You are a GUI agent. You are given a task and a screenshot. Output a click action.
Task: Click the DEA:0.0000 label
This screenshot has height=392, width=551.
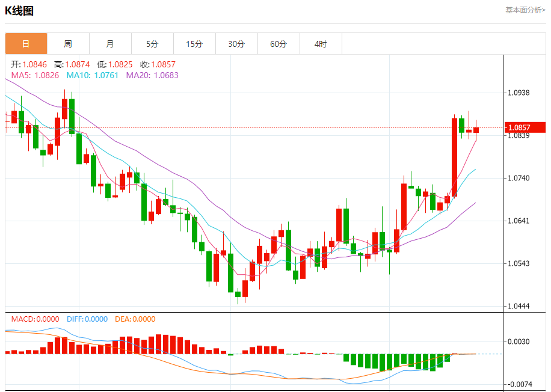click(135, 319)
